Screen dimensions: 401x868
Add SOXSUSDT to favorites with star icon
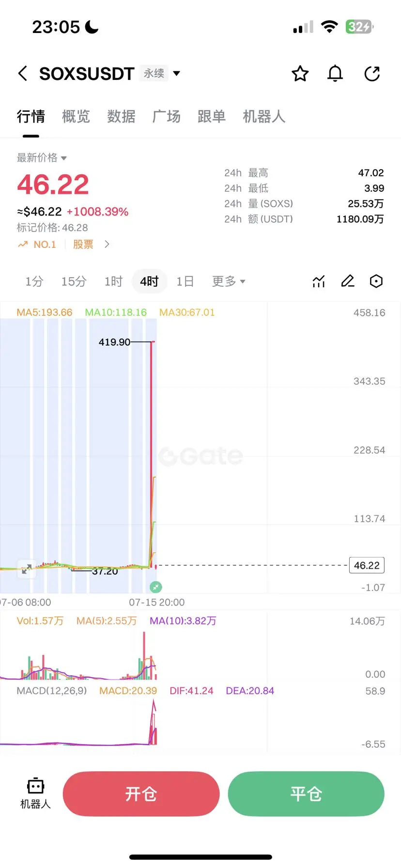coord(300,74)
